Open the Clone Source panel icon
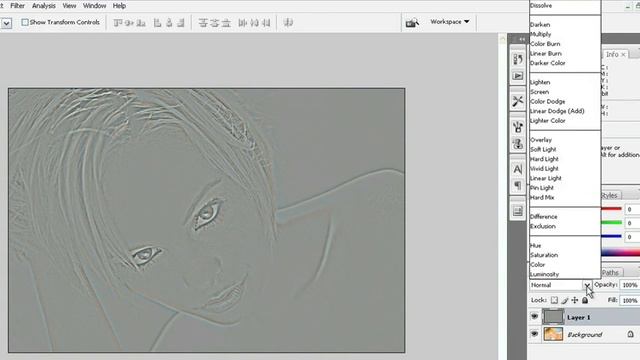 [518, 144]
